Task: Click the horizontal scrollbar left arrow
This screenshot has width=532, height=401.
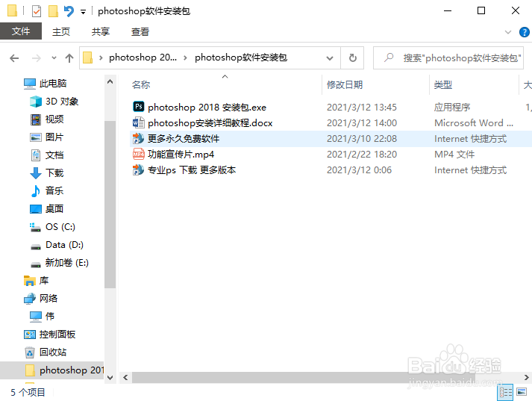Action: [125, 378]
